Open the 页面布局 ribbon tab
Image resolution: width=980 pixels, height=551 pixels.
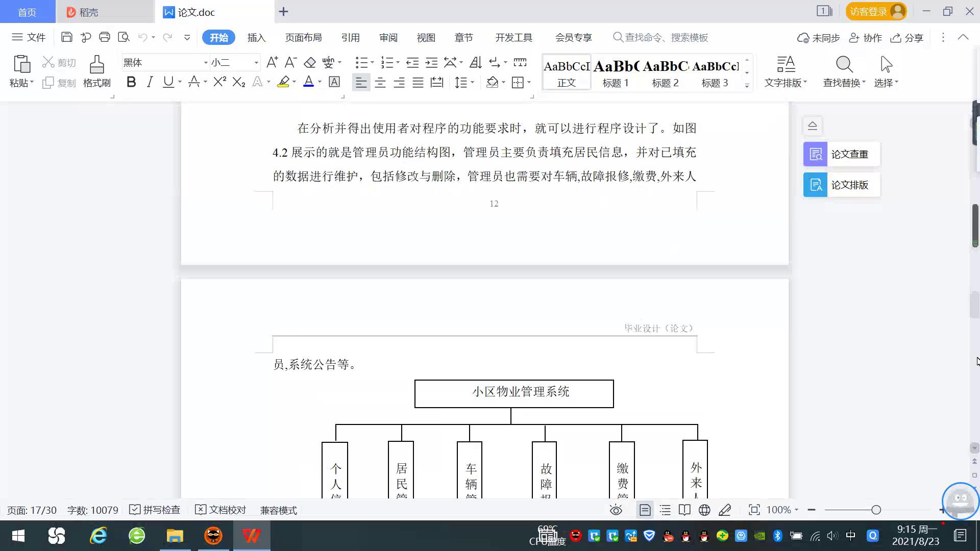(x=303, y=38)
